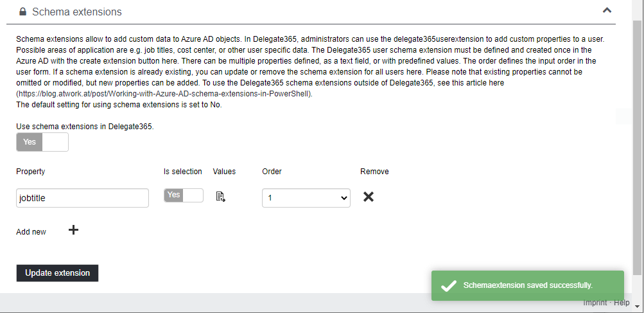Open the Help link in footer
The width and height of the screenshot is (644, 313).
pos(622,303)
